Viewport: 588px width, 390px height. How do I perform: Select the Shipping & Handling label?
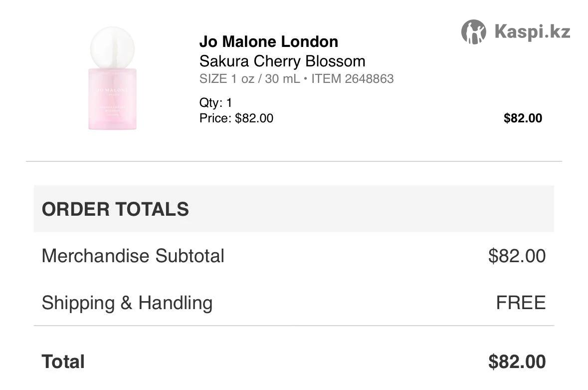127,303
